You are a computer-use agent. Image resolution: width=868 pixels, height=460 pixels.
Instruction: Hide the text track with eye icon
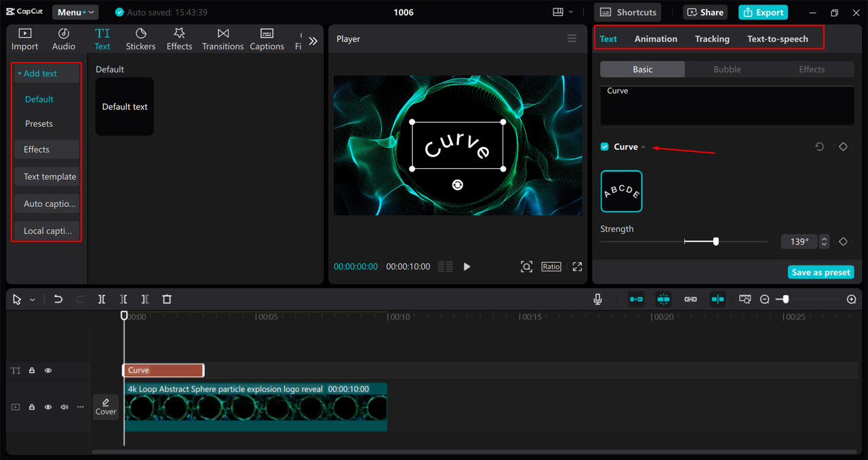[x=48, y=370]
